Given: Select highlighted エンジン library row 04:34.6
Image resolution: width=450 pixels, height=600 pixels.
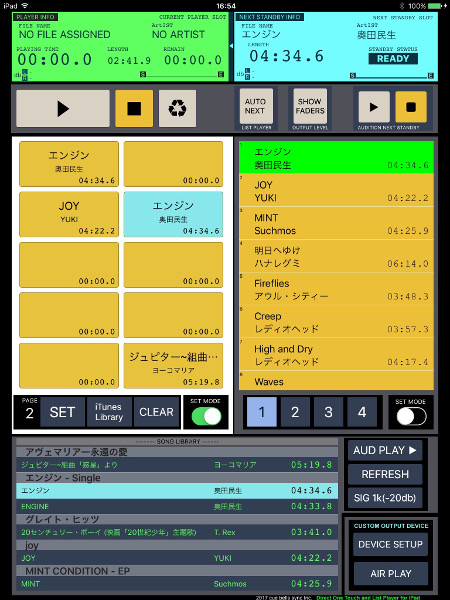Looking at the screenshot, I should (x=177, y=491).
